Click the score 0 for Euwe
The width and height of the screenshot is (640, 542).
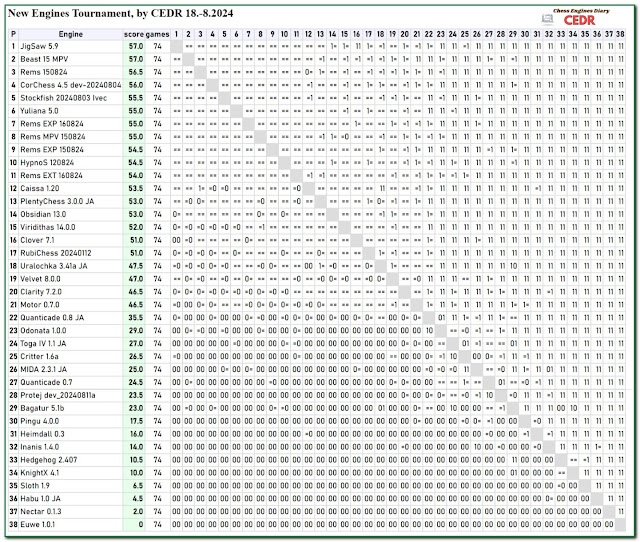click(141, 524)
